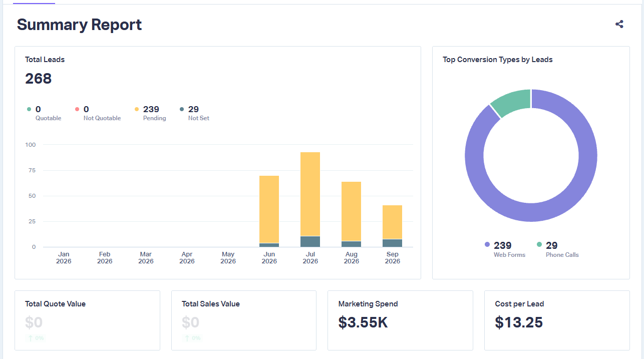Click the 239 Web Forms count

click(502, 245)
